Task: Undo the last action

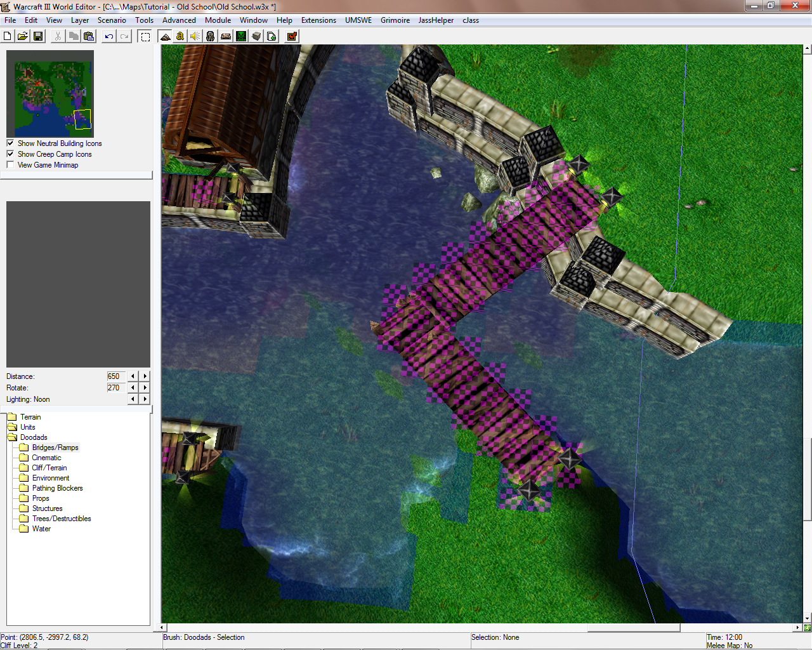Action: click(109, 36)
